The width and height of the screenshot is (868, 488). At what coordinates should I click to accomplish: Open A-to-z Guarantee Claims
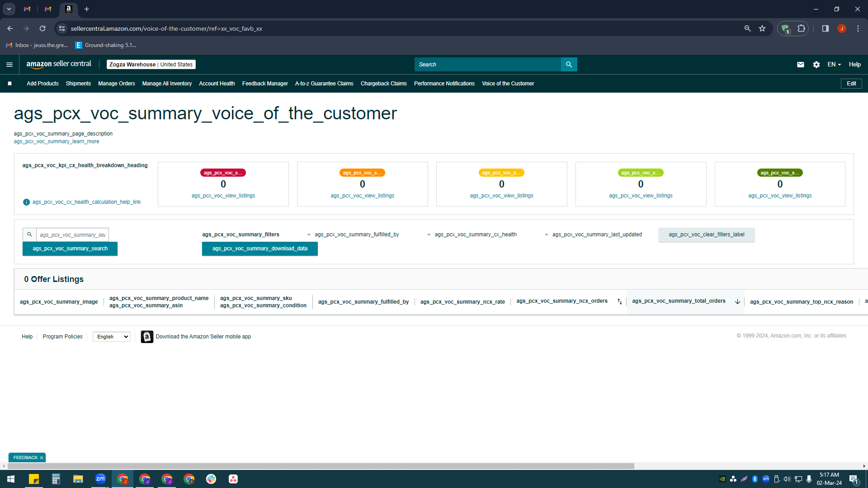coord(324,84)
